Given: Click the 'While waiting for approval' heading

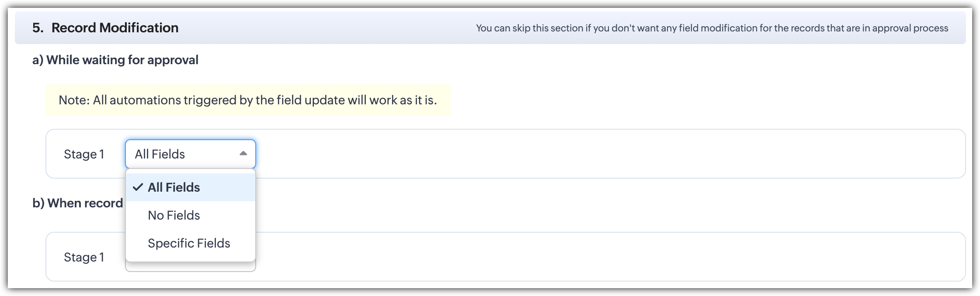Looking at the screenshot, I should [122, 60].
